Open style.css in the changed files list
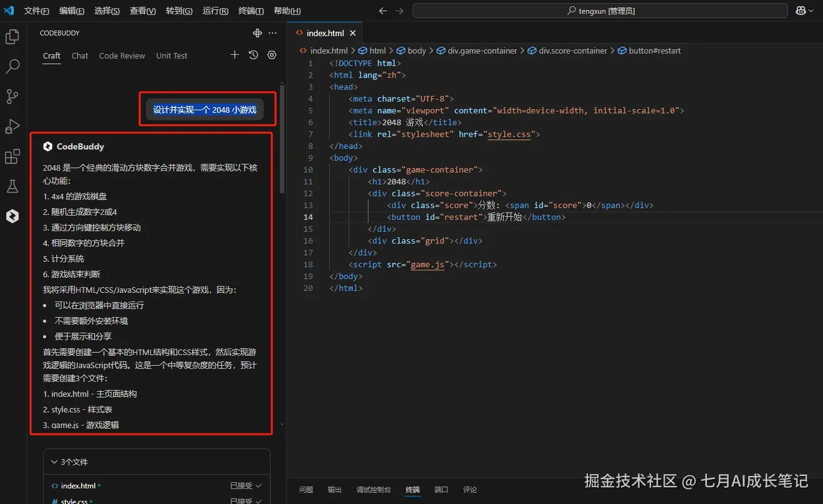 coord(74,501)
